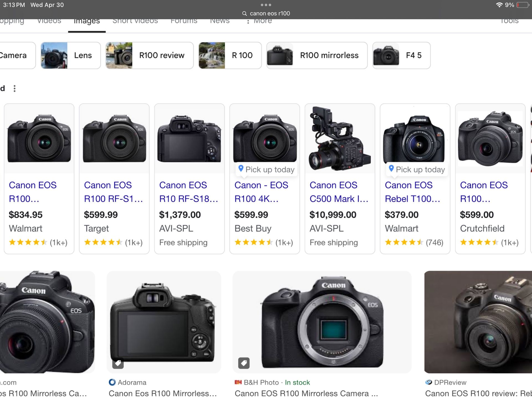Tap the Pick up today pin on the Rebel T100 card
Image resolution: width=532 pixels, height=399 pixels.
(x=392, y=168)
